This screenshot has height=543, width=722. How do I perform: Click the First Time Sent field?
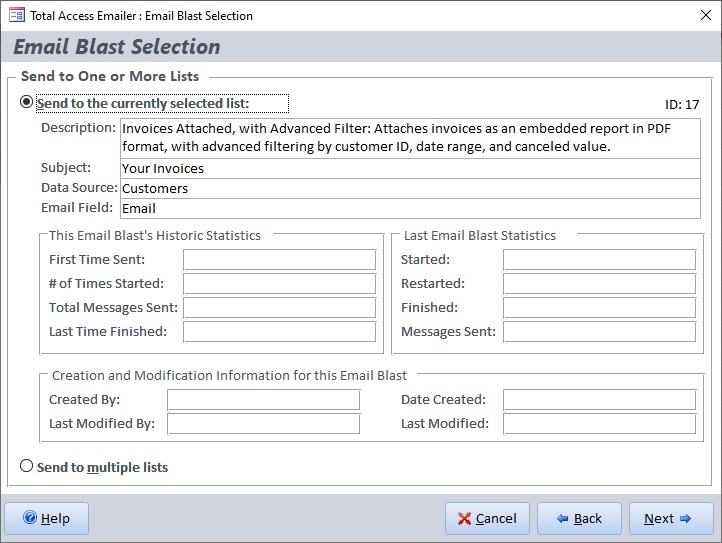tap(279, 260)
